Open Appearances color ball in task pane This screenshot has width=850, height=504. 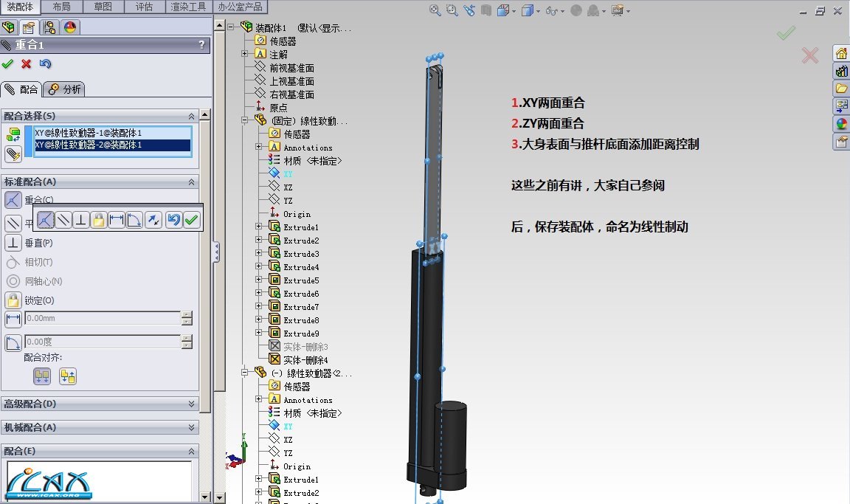click(x=841, y=123)
